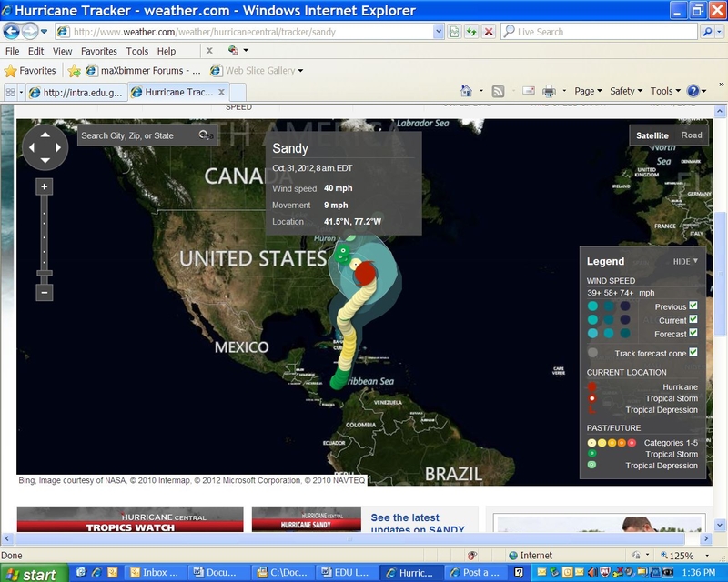Click the Quick Tabs grid icon
Viewport: 728px width, 582px height.
pos(10,93)
